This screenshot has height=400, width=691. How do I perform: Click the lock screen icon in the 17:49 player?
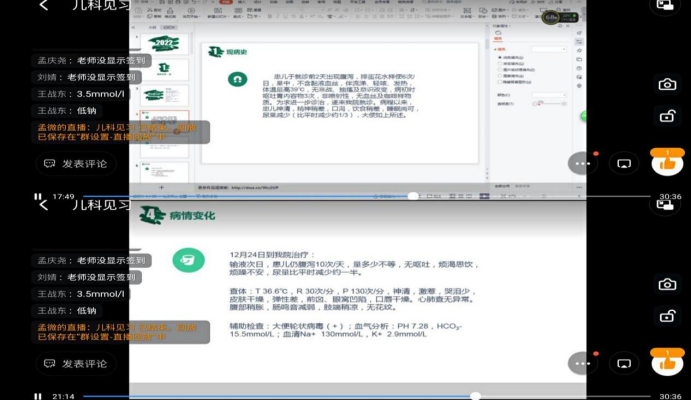click(x=667, y=117)
